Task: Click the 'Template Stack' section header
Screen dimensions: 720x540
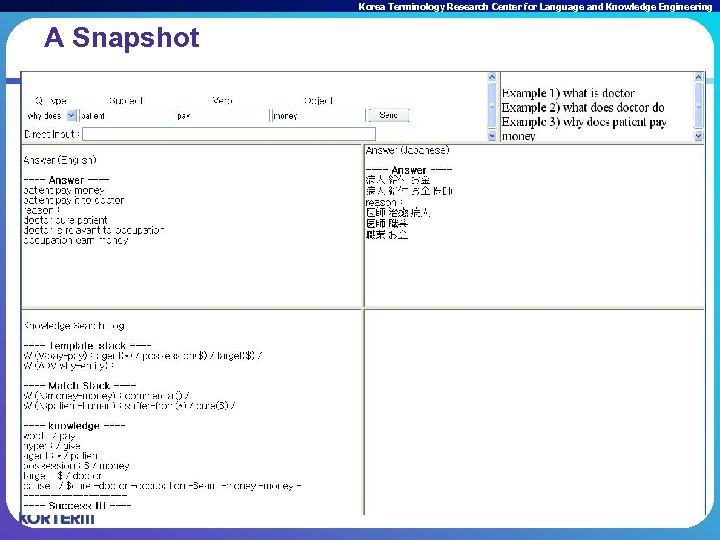Action: click(x=87, y=345)
